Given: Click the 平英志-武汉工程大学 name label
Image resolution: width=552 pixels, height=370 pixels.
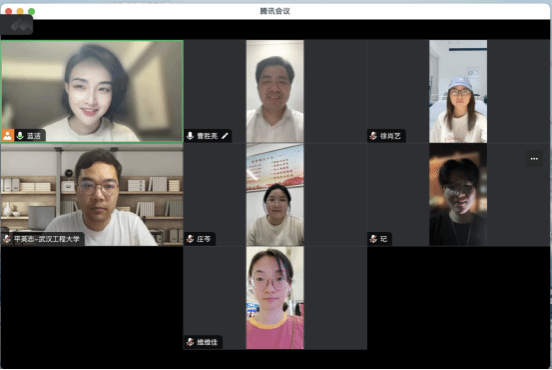Looking at the screenshot, I should click(x=46, y=239).
